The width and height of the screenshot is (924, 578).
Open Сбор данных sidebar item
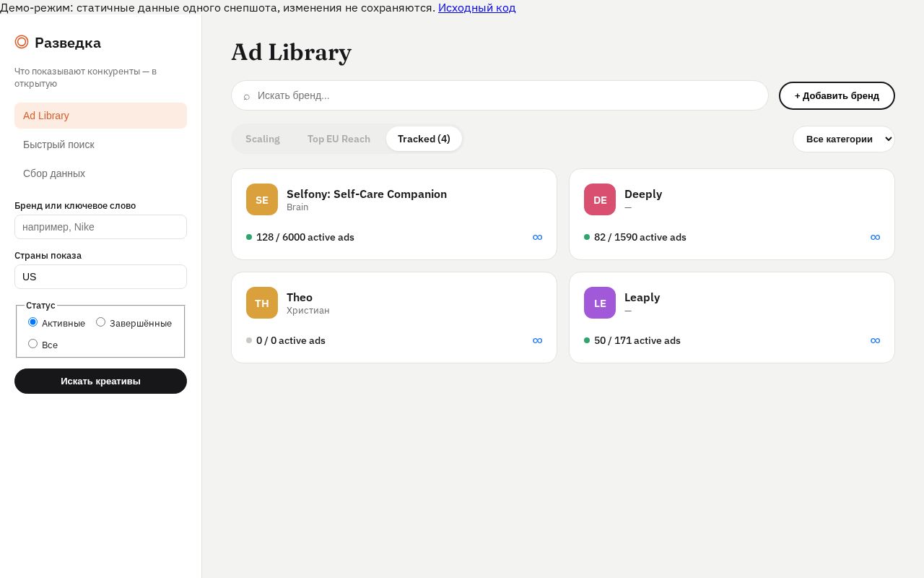click(x=100, y=173)
